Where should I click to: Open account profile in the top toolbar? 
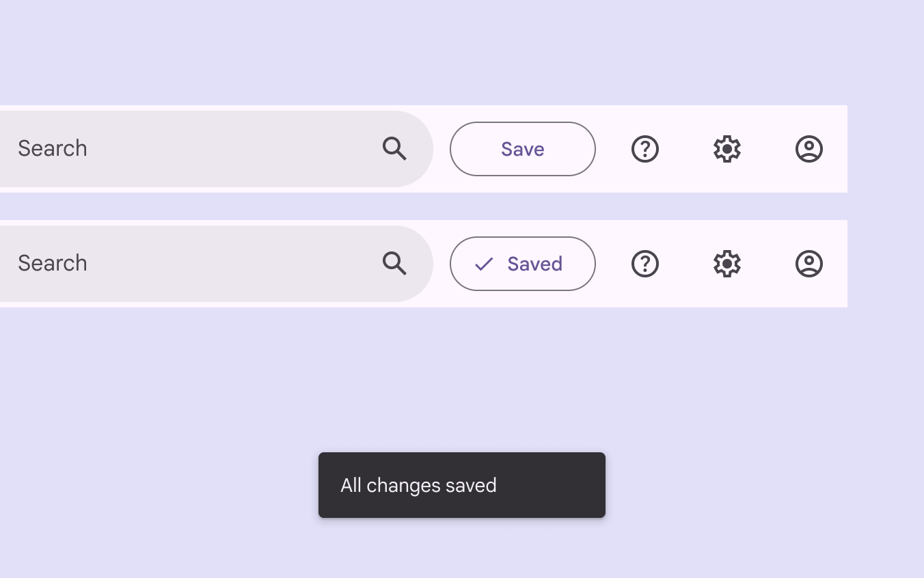click(x=809, y=149)
